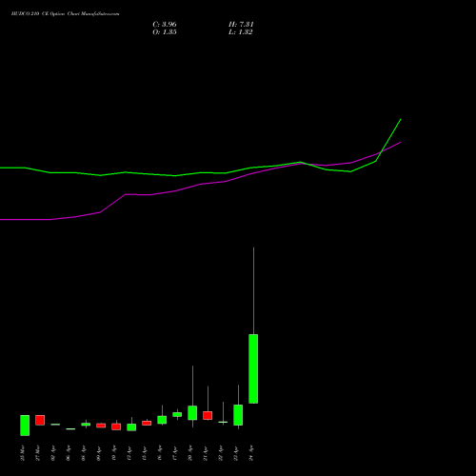Click the red candle for 09 Apr
476x476 pixels.
[x=101, y=426]
